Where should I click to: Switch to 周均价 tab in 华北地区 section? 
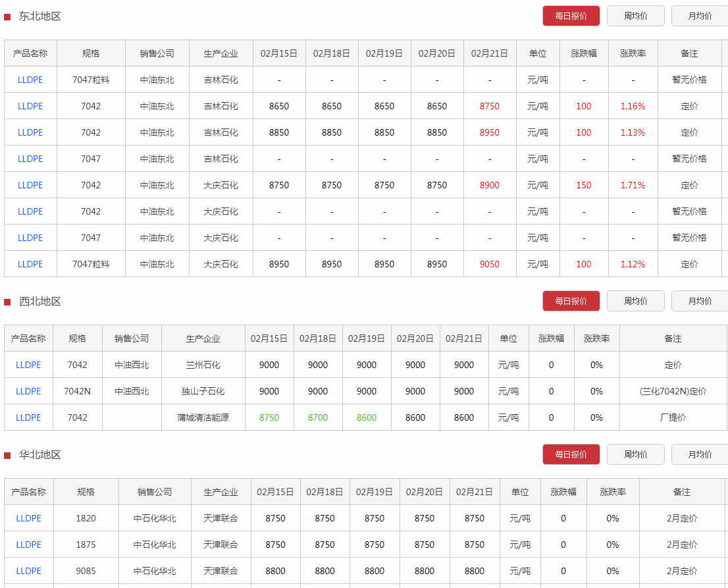[x=636, y=454]
